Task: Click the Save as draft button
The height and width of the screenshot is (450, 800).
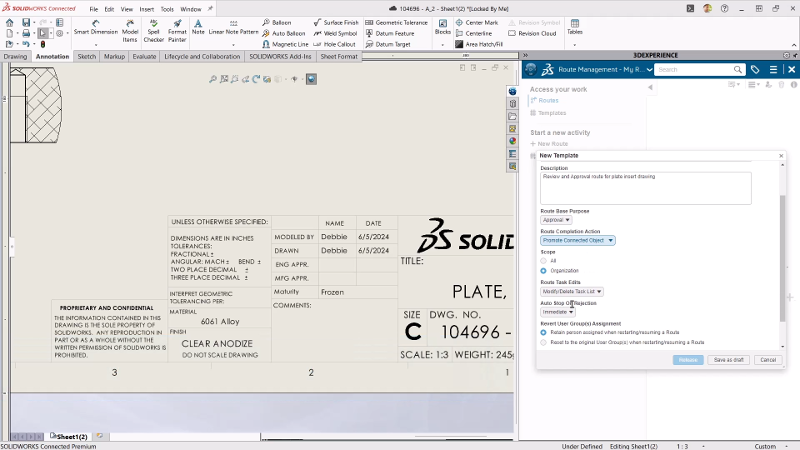Action: point(727,359)
